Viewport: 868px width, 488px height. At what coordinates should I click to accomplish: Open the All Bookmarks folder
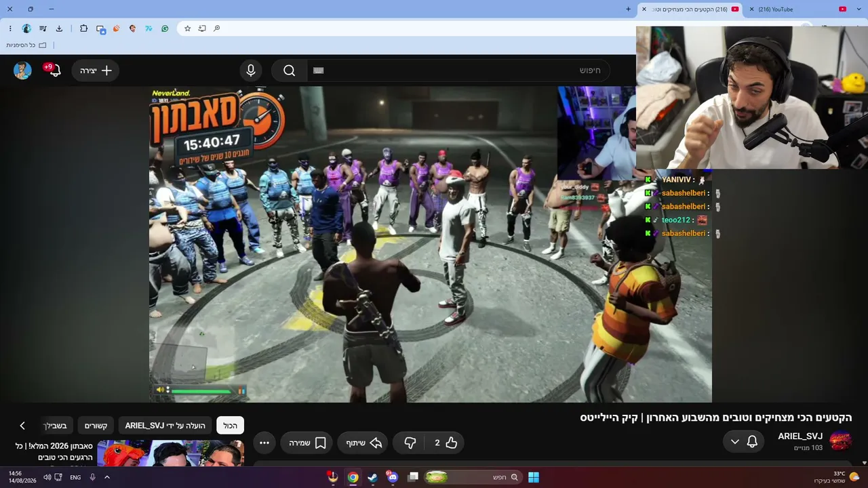click(x=26, y=45)
